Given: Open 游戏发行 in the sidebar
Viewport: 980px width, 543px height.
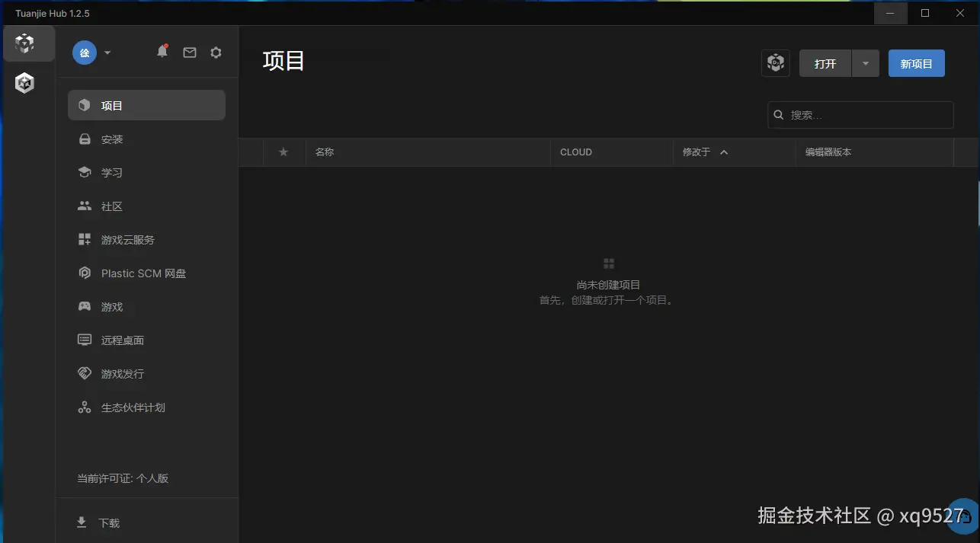Looking at the screenshot, I should coord(146,374).
